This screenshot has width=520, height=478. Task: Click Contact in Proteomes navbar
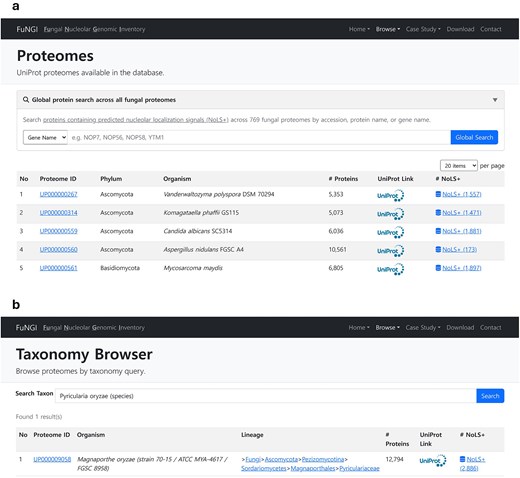491,29
